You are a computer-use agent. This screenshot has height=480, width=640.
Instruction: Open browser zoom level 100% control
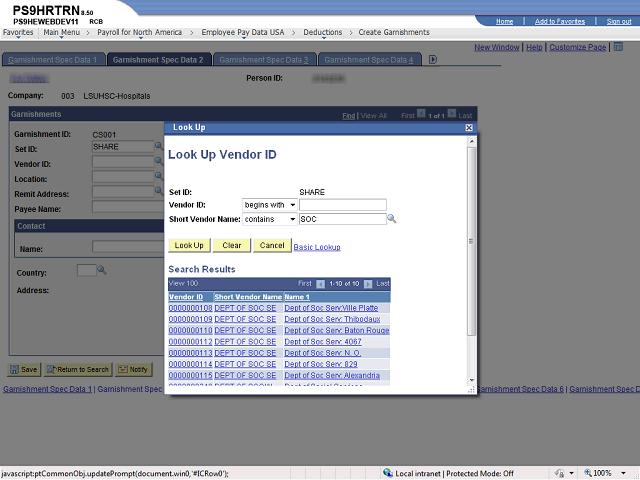click(605, 473)
